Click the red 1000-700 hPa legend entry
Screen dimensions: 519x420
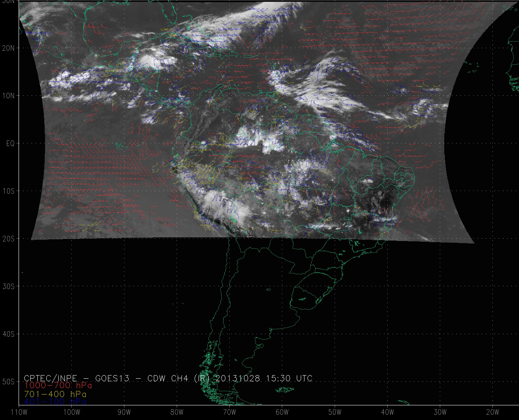[58, 385]
